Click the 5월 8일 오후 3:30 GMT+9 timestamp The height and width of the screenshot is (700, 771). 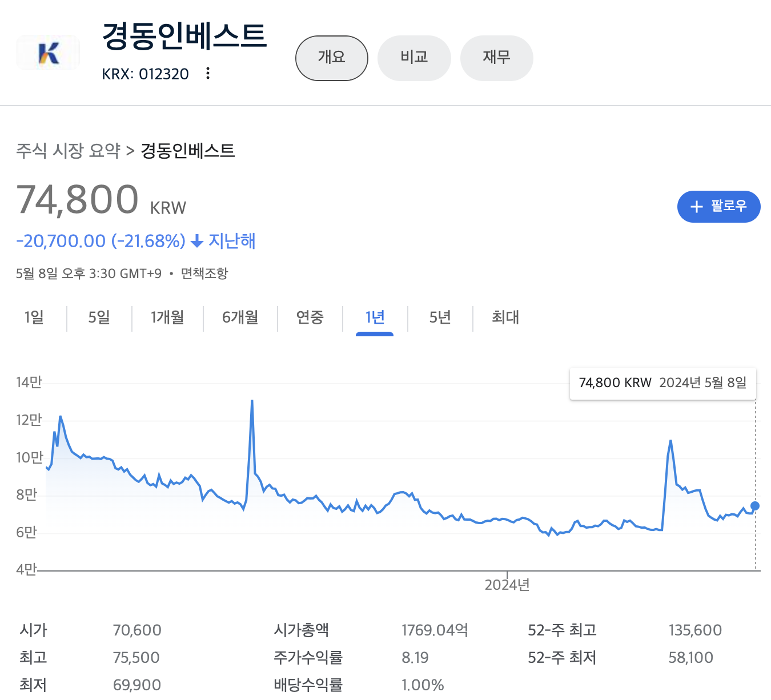click(89, 273)
